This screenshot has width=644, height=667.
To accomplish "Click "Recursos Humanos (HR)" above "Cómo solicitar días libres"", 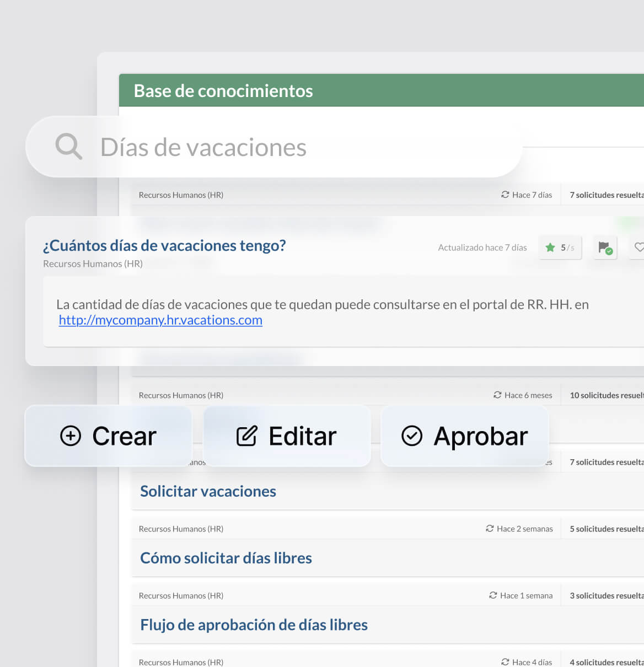I will (181, 529).
